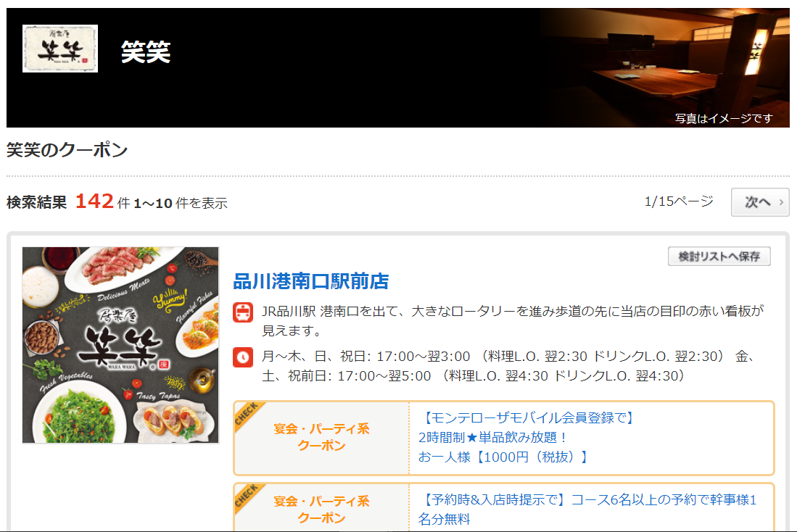Image resolution: width=797 pixels, height=532 pixels.
Task: Click the 笑笑 food collage shop thumbnail
Action: coord(120,345)
